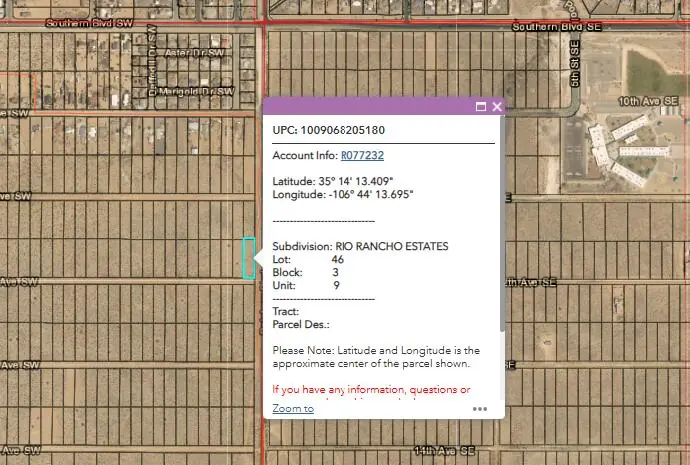
Task: Click the Zoom to link
Action: coord(293,409)
